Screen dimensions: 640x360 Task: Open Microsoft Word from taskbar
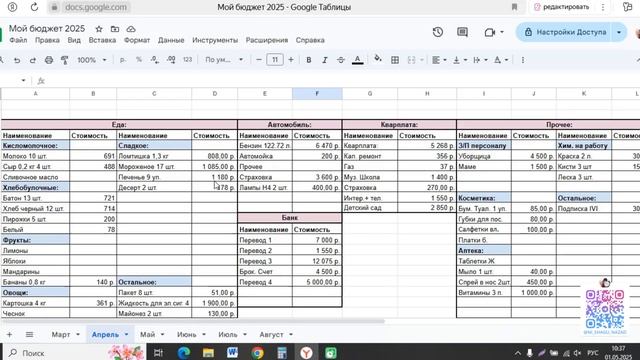point(232,353)
